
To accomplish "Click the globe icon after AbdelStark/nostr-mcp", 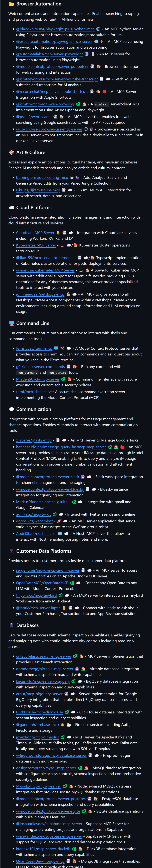I will (60, 533).
